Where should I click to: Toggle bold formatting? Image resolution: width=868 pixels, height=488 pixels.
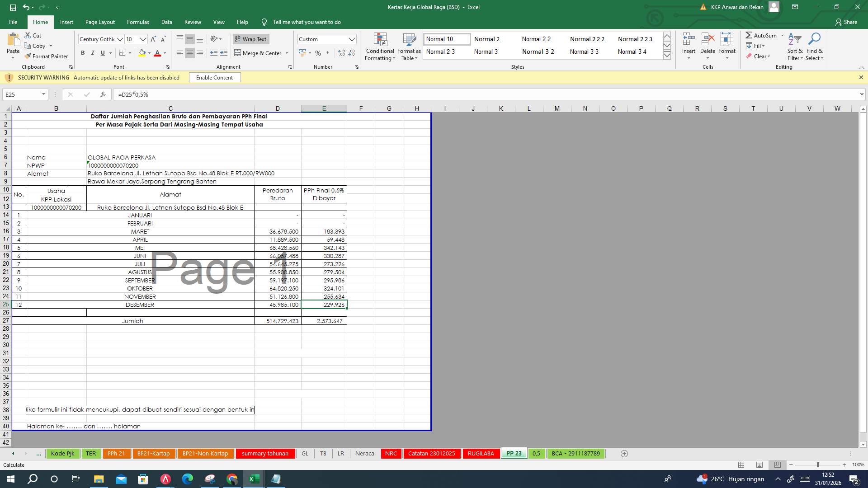[x=83, y=53]
